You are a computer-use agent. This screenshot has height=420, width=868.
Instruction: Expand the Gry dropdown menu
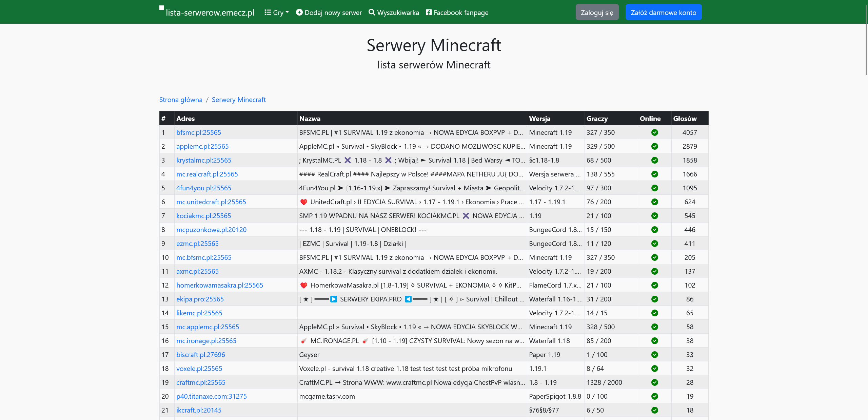(x=277, y=13)
